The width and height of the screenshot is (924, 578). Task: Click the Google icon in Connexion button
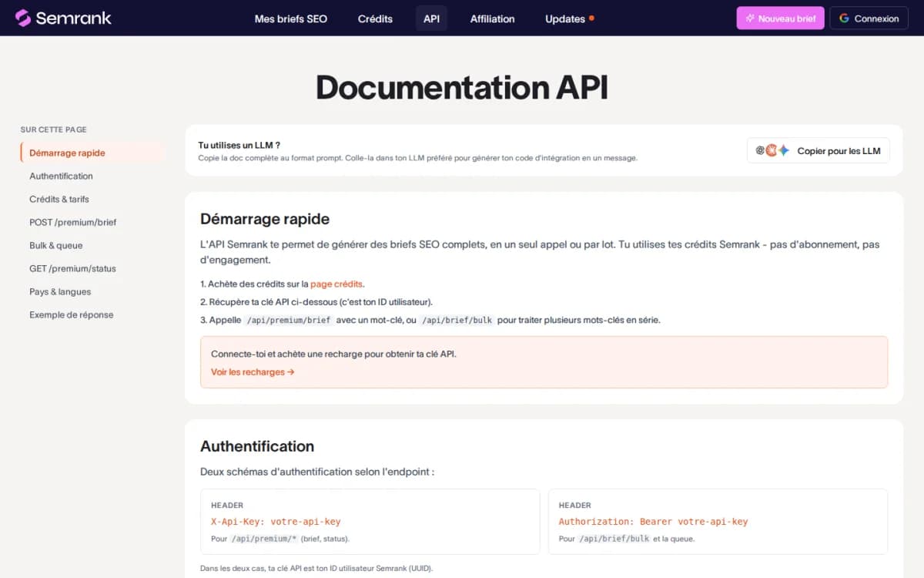pyautogui.click(x=845, y=18)
